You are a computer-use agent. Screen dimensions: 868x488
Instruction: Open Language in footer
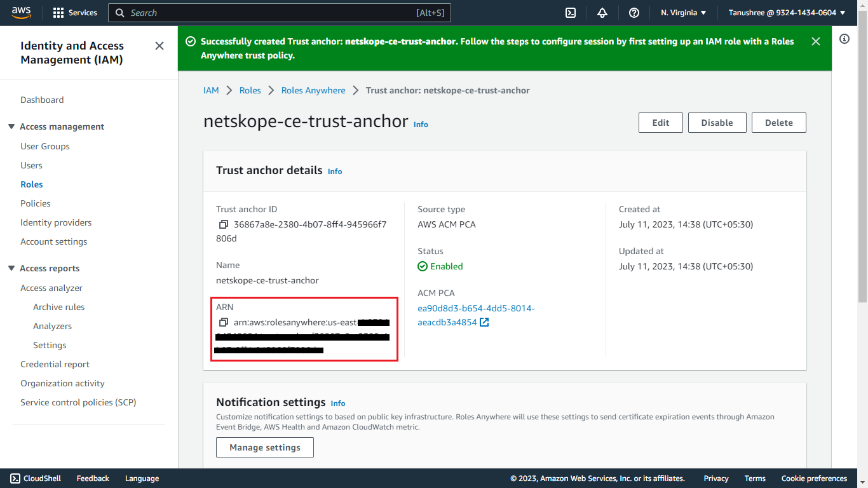(x=142, y=478)
